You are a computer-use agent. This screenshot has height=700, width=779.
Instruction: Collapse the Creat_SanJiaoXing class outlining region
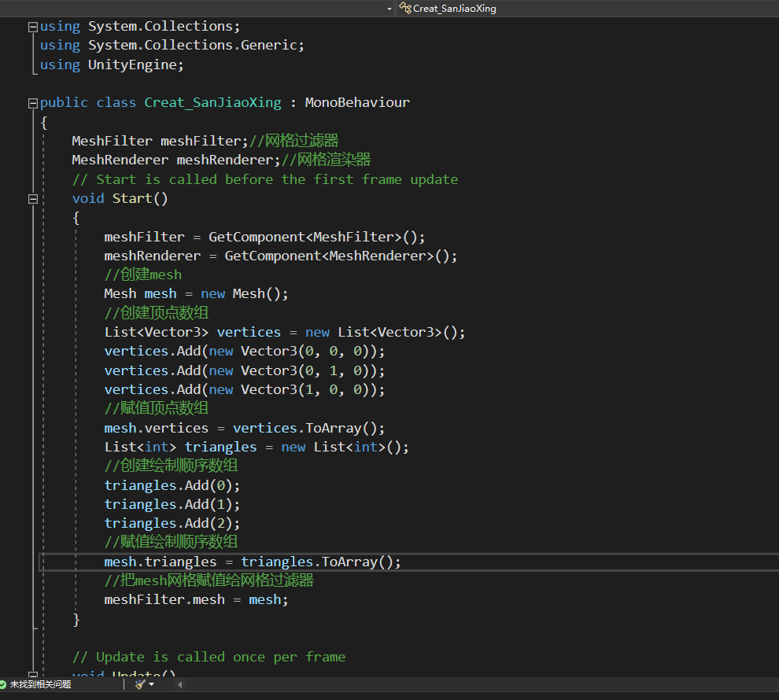33,103
